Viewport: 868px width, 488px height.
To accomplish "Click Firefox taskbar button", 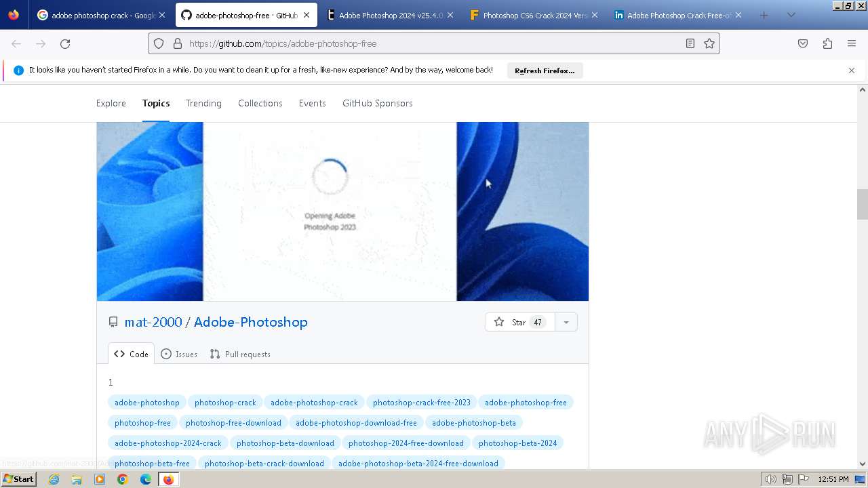I will coord(168,479).
